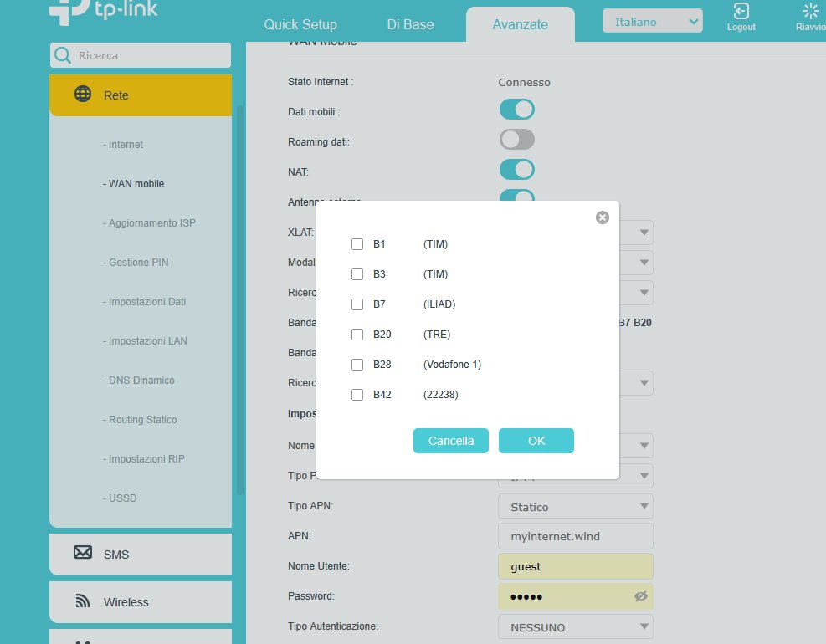Check the B1 (TIM) band checkbox

357,244
